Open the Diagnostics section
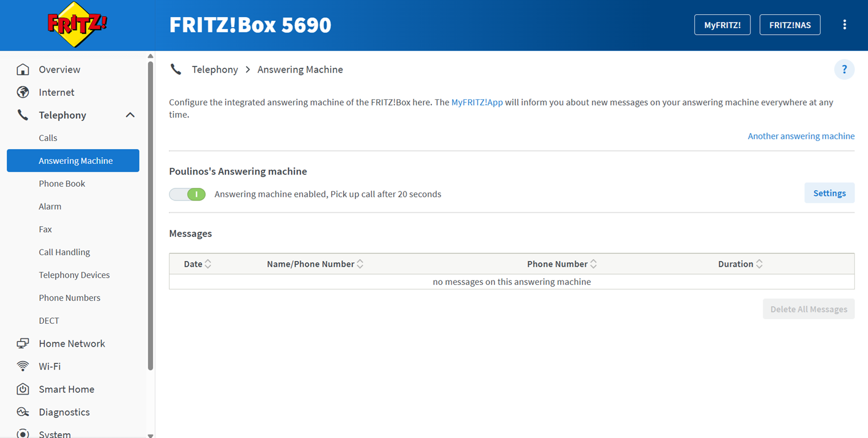 click(64, 412)
